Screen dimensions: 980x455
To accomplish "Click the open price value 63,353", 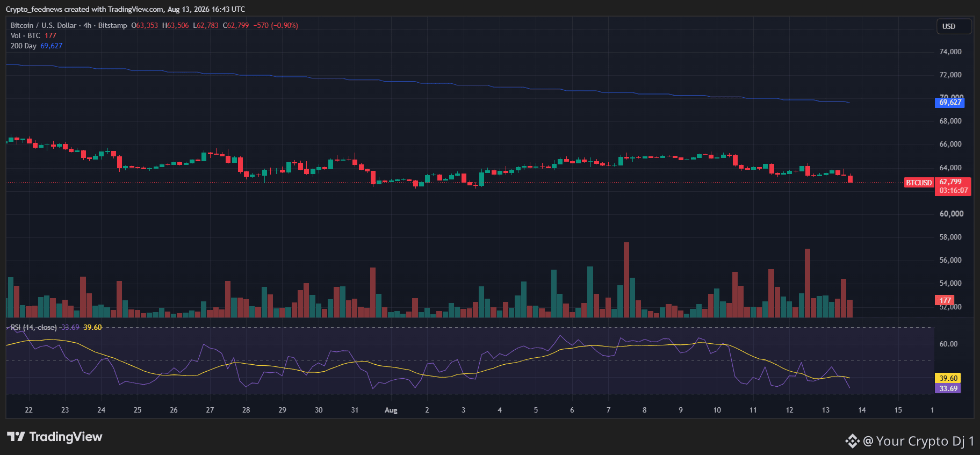I will click(x=147, y=25).
